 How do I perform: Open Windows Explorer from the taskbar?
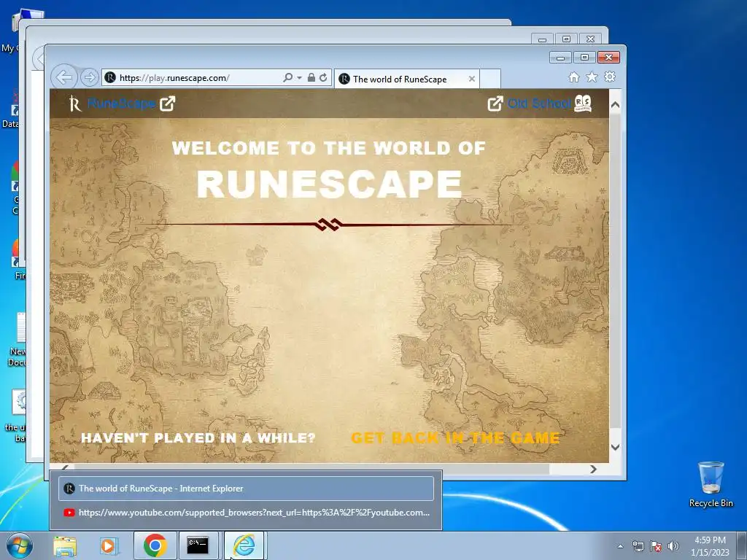tap(65, 545)
